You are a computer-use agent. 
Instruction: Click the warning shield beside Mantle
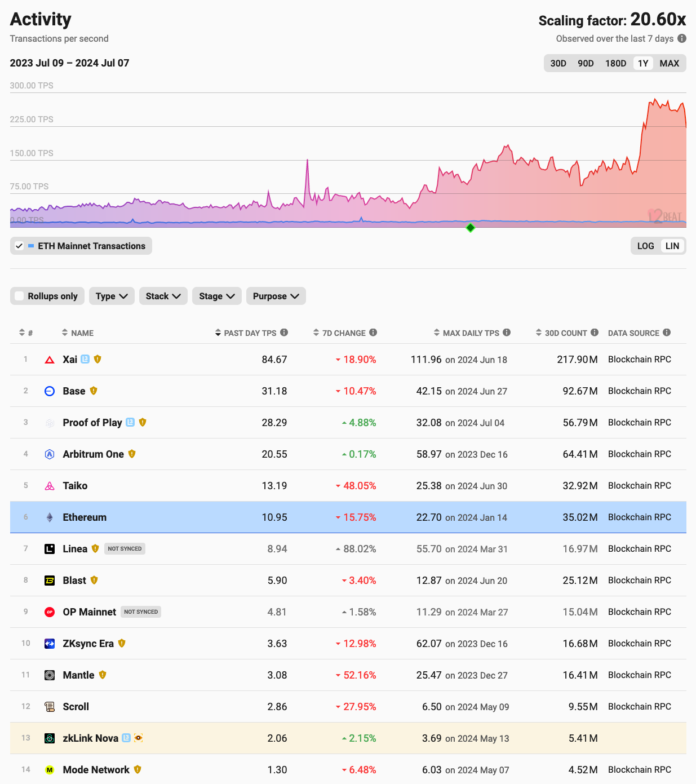coord(103,675)
